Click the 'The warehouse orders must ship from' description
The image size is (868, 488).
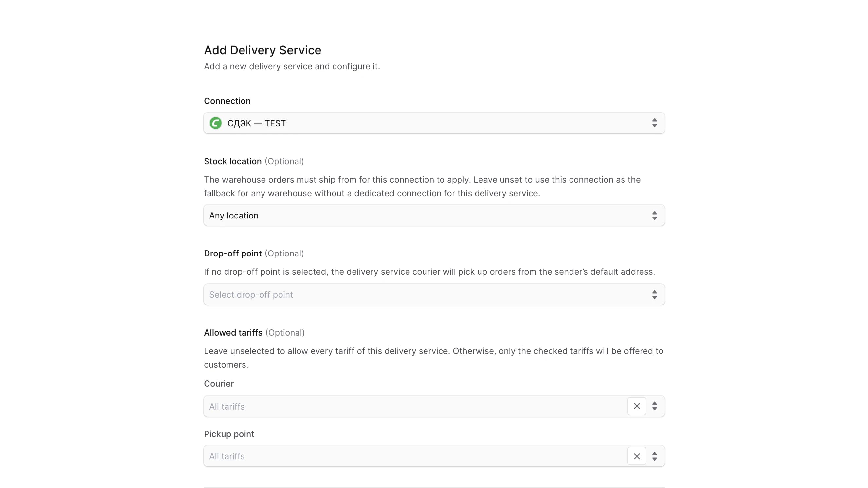pyautogui.click(x=422, y=186)
